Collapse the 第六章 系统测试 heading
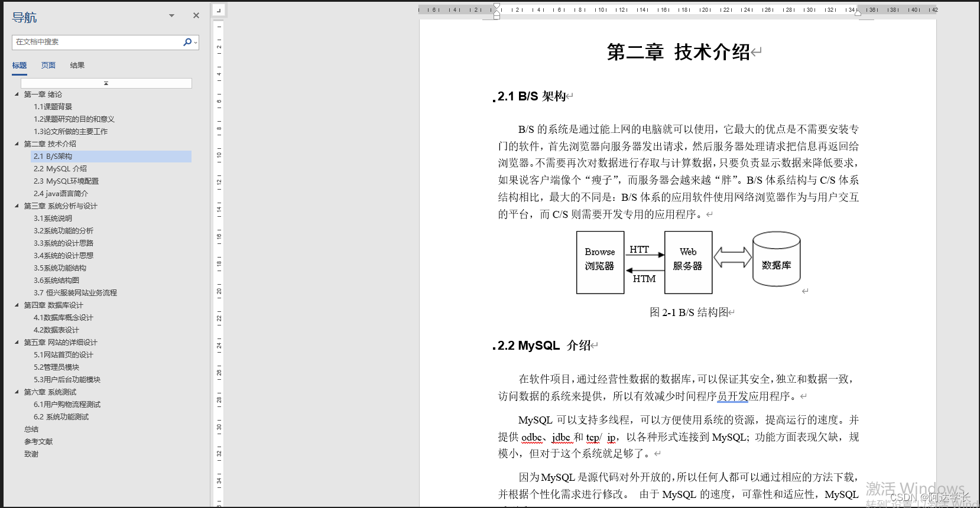 coord(17,392)
